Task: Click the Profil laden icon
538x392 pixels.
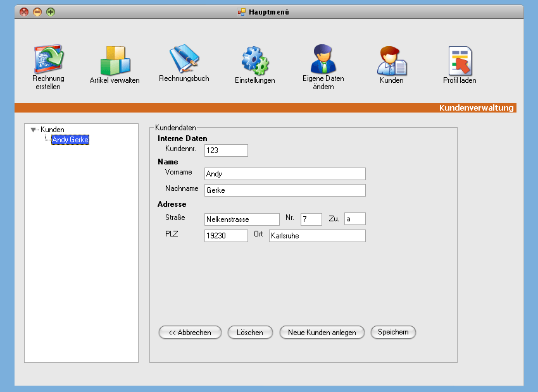Action: click(460, 61)
